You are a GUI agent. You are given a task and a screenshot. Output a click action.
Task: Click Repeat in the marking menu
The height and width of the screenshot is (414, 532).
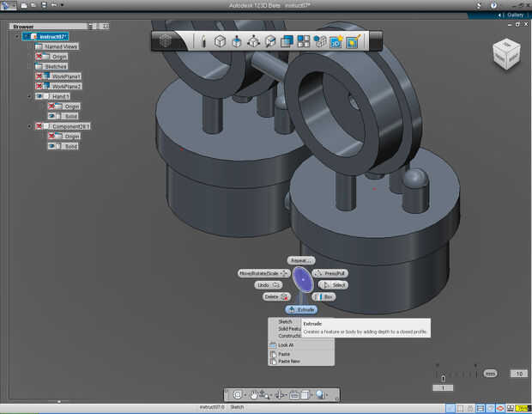301,260
